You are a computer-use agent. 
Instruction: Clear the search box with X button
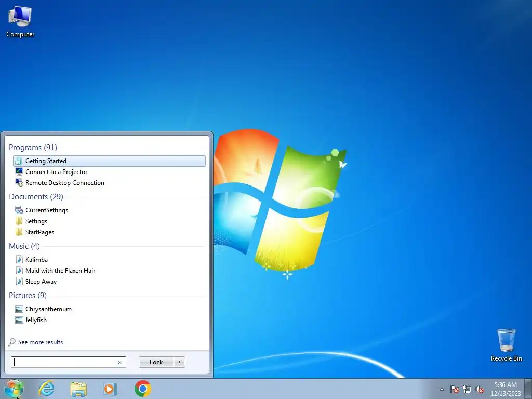tap(120, 362)
